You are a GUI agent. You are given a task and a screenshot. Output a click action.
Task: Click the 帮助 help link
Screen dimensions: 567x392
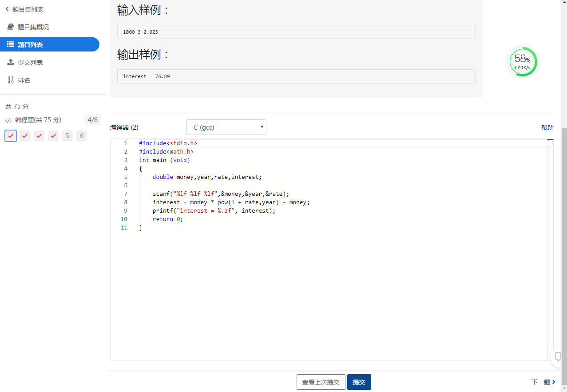[x=547, y=127]
